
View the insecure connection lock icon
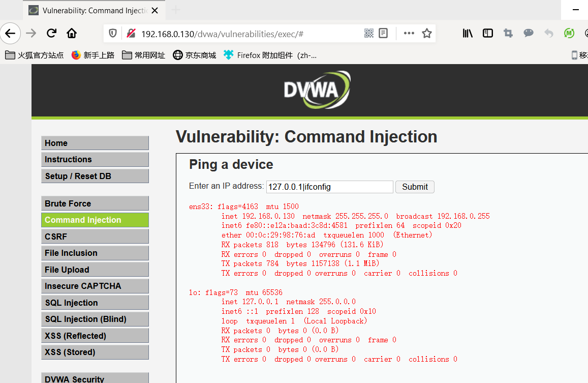(x=131, y=34)
